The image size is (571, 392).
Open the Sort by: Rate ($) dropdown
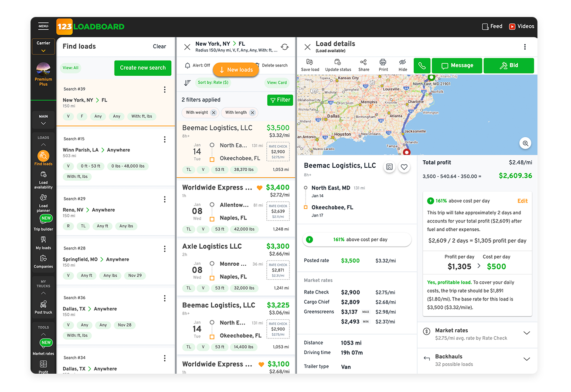(213, 82)
